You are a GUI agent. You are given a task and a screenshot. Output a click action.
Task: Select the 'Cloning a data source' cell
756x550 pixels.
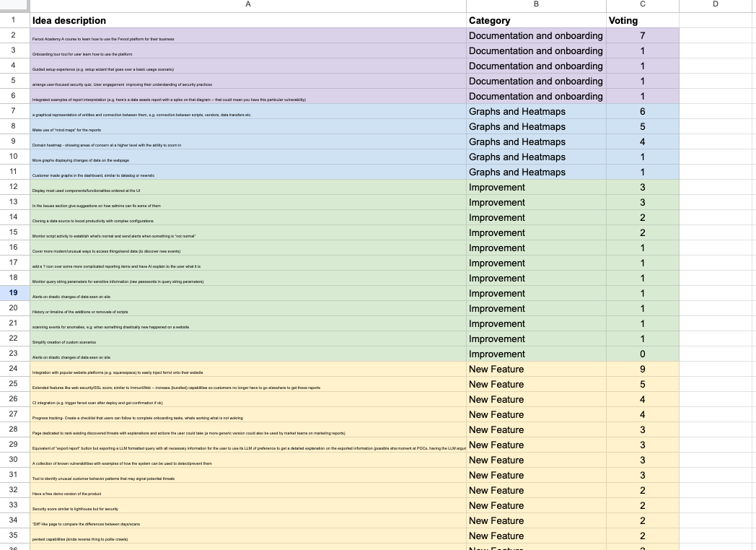(x=248, y=217)
